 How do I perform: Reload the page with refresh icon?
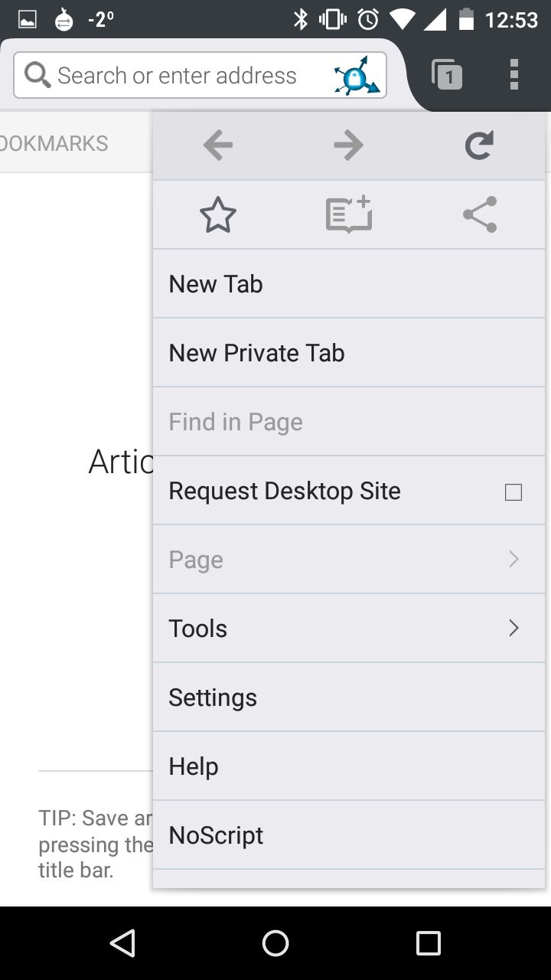pos(480,145)
